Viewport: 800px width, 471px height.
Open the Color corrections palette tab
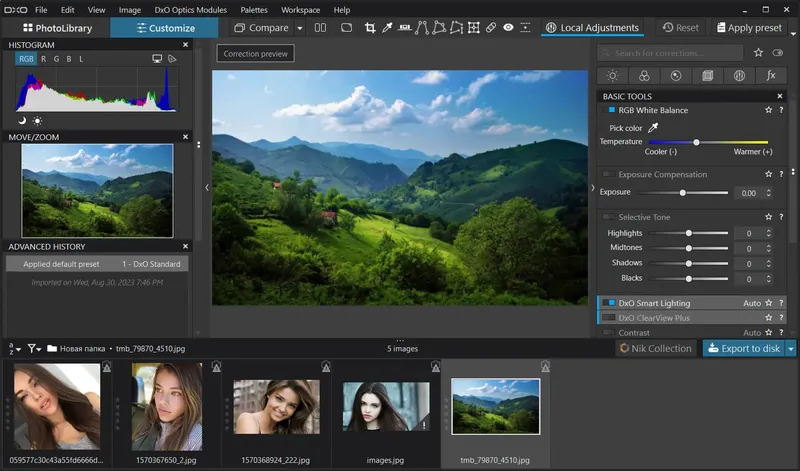(644, 75)
